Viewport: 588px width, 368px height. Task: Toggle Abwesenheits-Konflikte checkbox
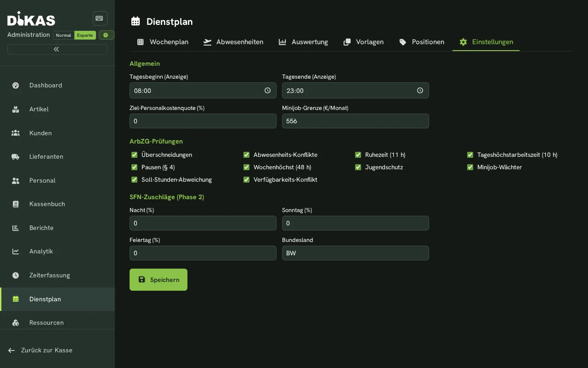[247, 155]
